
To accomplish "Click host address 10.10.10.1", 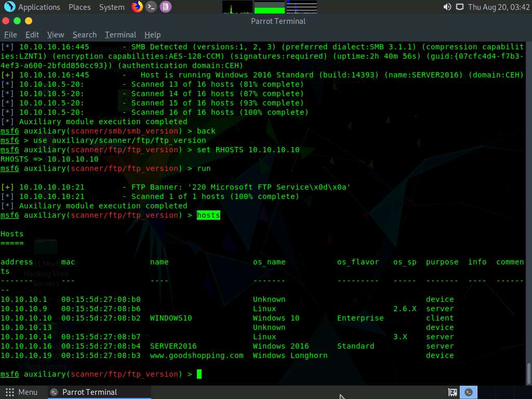I will 24,299.
